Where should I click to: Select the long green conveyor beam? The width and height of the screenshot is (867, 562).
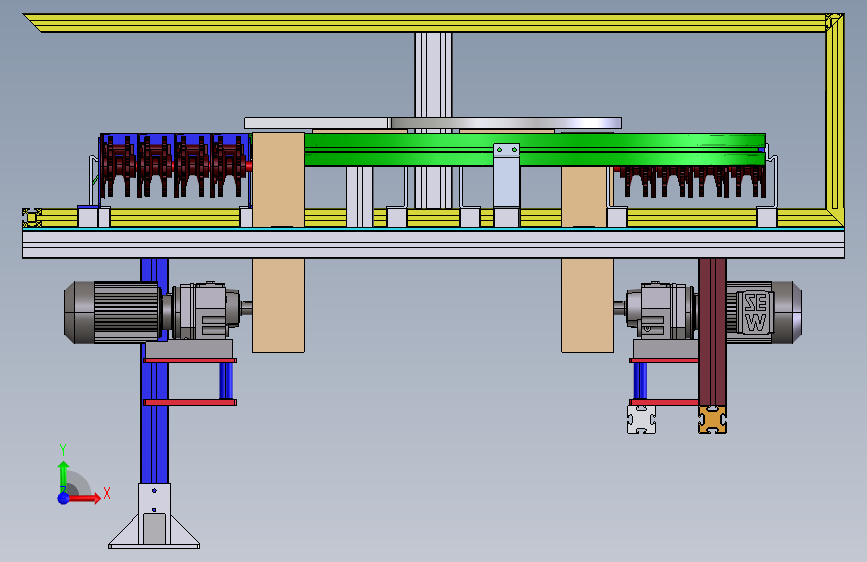tap(535, 149)
